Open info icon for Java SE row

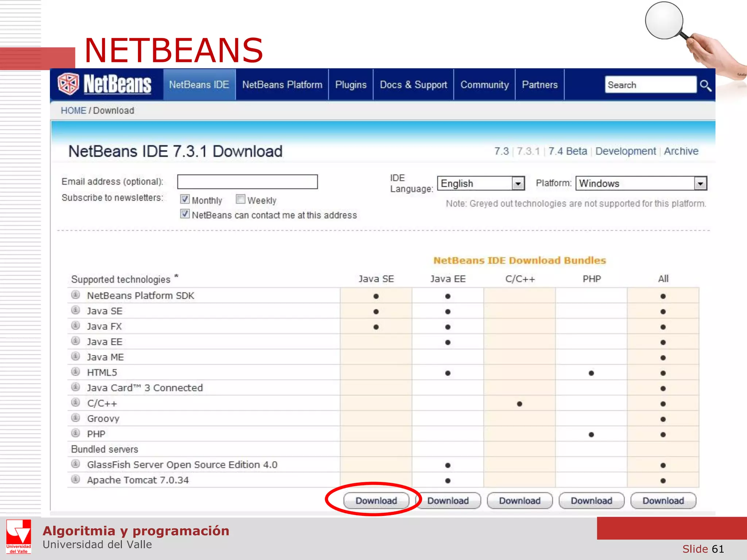pos(76,310)
